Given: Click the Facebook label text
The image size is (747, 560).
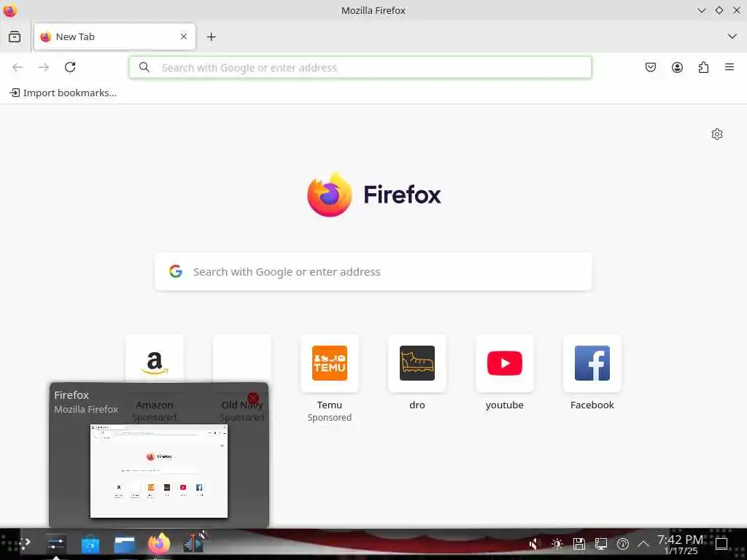Looking at the screenshot, I should pos(592,405).
